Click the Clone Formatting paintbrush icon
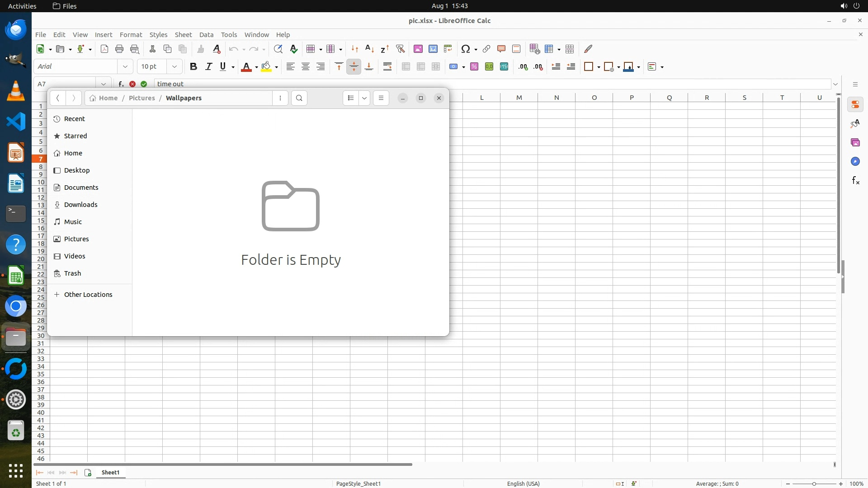Image resolution: width=868 pixels, height=488 pixels. click(x=201, y=49)
